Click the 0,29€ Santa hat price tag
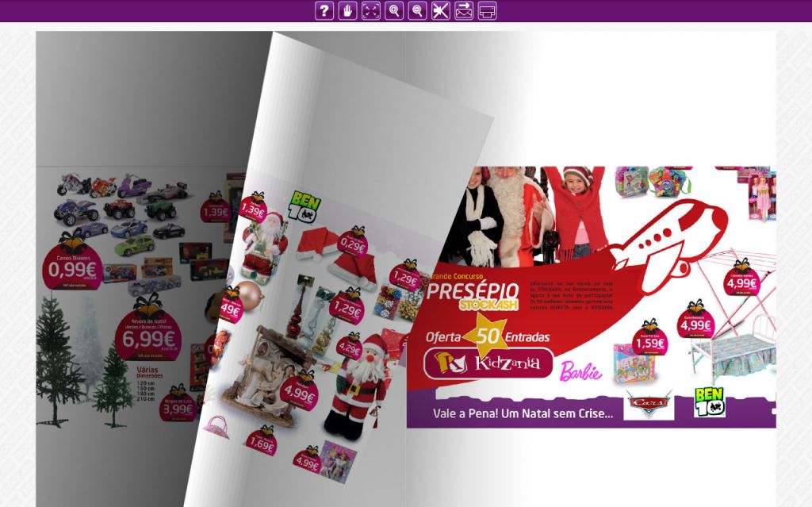This screenshot has height=507, width=812. coord(353,245)
